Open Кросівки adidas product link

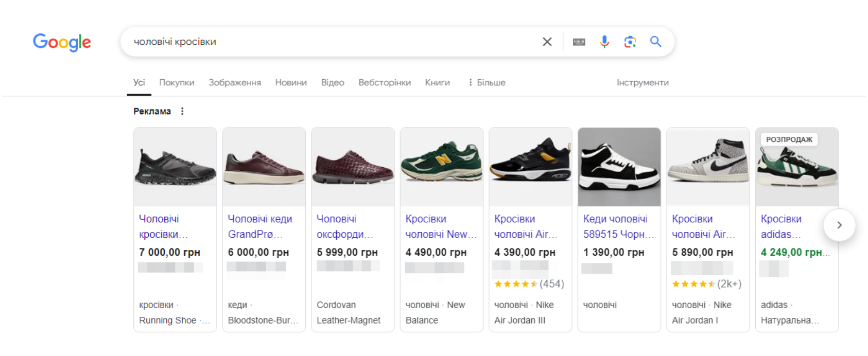click(x=781, y=226)
